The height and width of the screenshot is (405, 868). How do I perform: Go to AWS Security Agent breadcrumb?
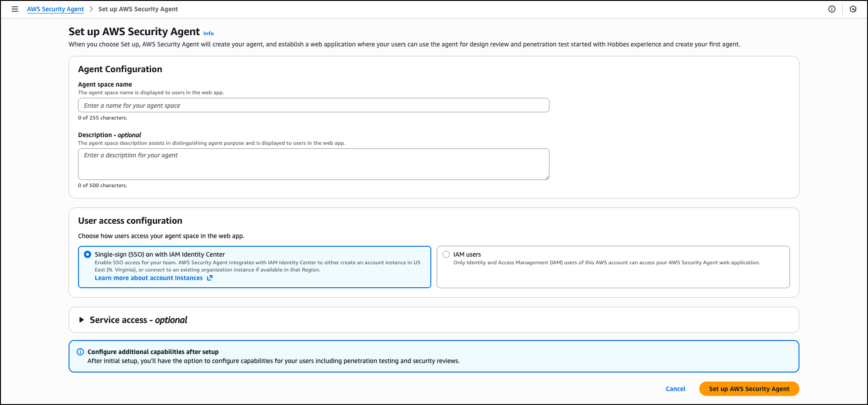coord(55,9)
